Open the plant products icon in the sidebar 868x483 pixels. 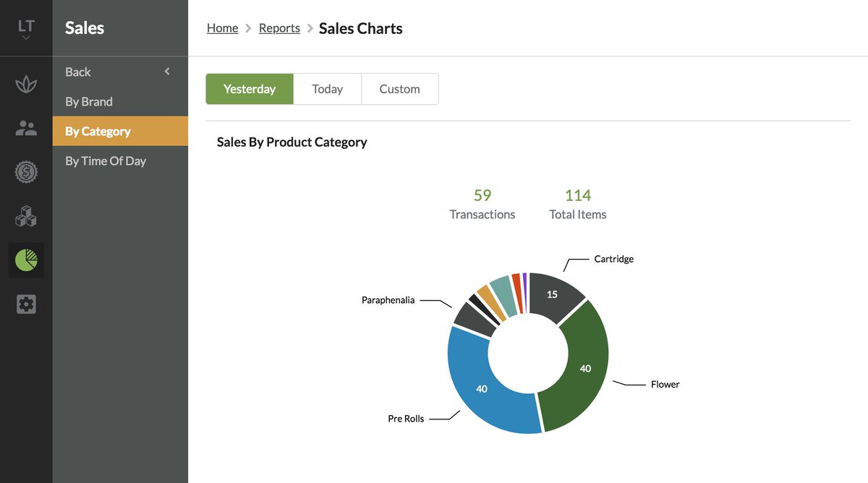pyautogui.click(x=26, y=83)
